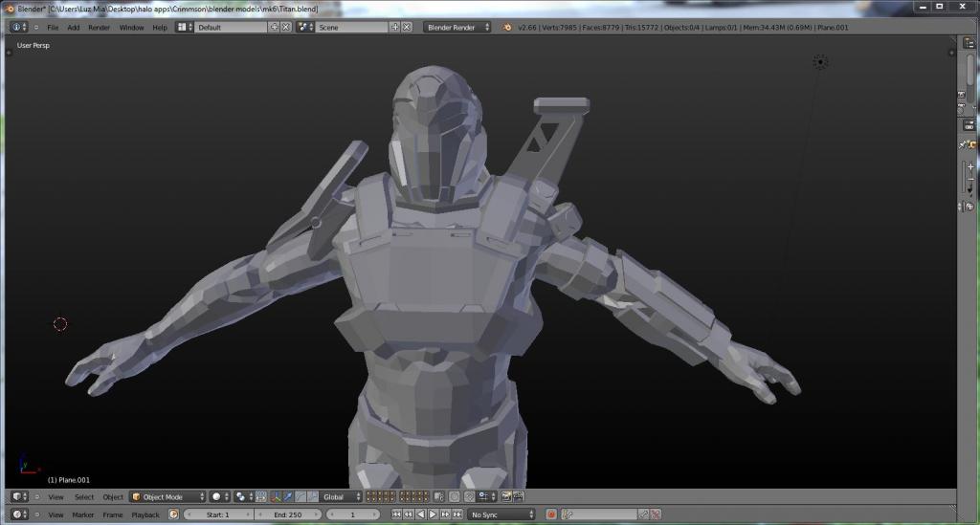Viewport: 980px width, 525px height.
Task: Play the animation forward
Action: [433, 514]
